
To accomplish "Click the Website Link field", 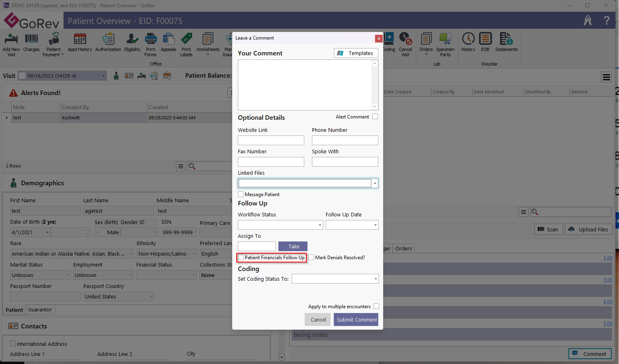I will 271,140.
